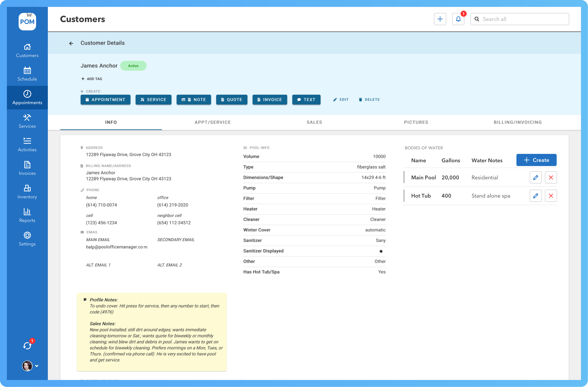Open the Activities panel
This screenshot has height=387, width=588.
27,144
